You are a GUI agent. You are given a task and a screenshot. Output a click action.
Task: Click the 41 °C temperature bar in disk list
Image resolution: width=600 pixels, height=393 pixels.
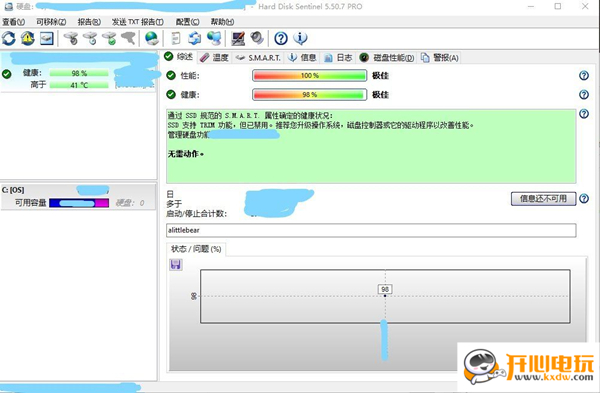[x=79, y=85]
